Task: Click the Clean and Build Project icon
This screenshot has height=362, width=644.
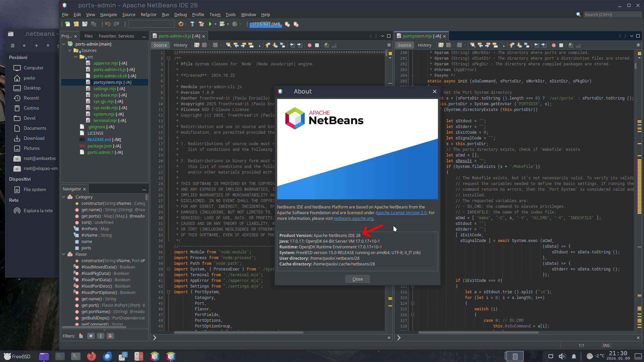Action: pos(201,24)
